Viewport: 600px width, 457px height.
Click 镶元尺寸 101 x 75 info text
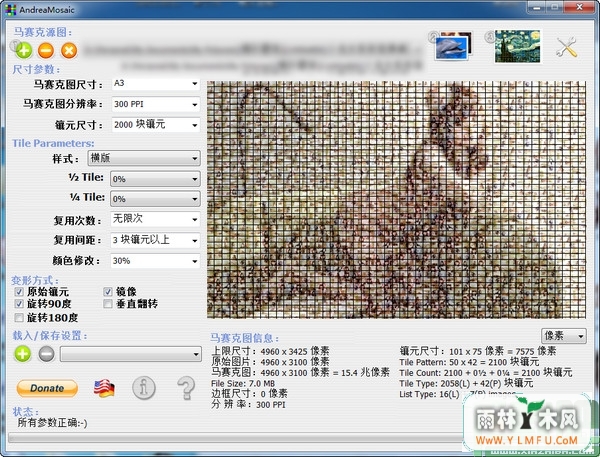pyautogui.click(x=478, y=351)
